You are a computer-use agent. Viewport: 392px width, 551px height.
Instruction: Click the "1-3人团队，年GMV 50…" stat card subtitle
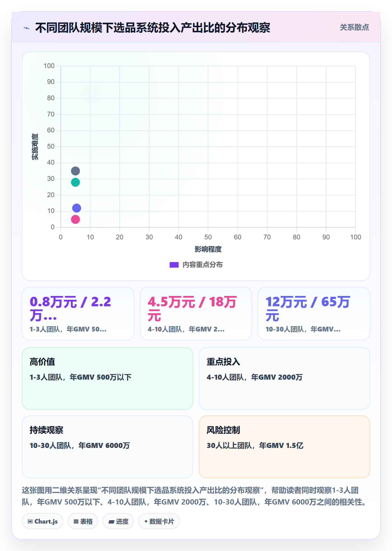click(x=68, y=329)
